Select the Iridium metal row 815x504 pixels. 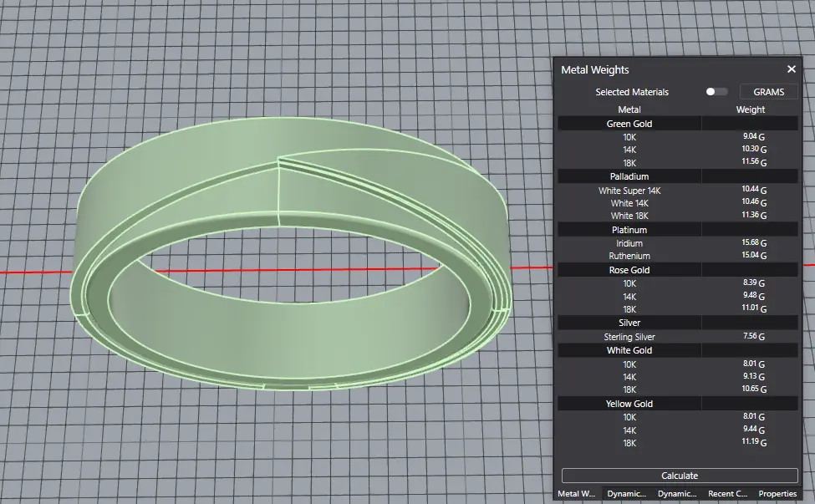pyautogui.click(x=629, y=243)
